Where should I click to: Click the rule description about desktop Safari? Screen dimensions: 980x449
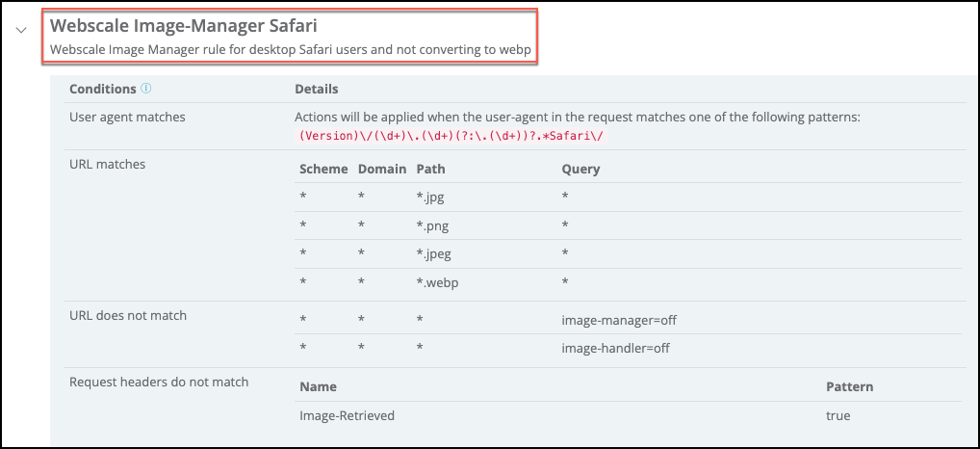pyautogui.click(x=290, y=48)
